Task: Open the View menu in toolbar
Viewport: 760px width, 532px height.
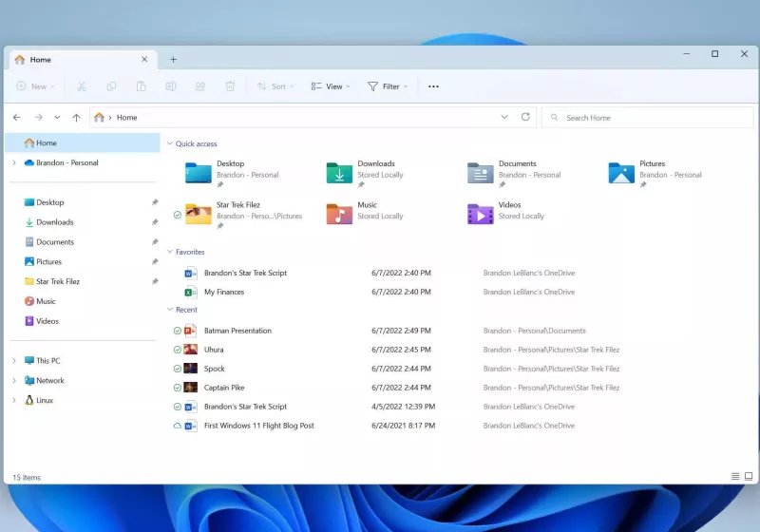Action: [331, 86]
